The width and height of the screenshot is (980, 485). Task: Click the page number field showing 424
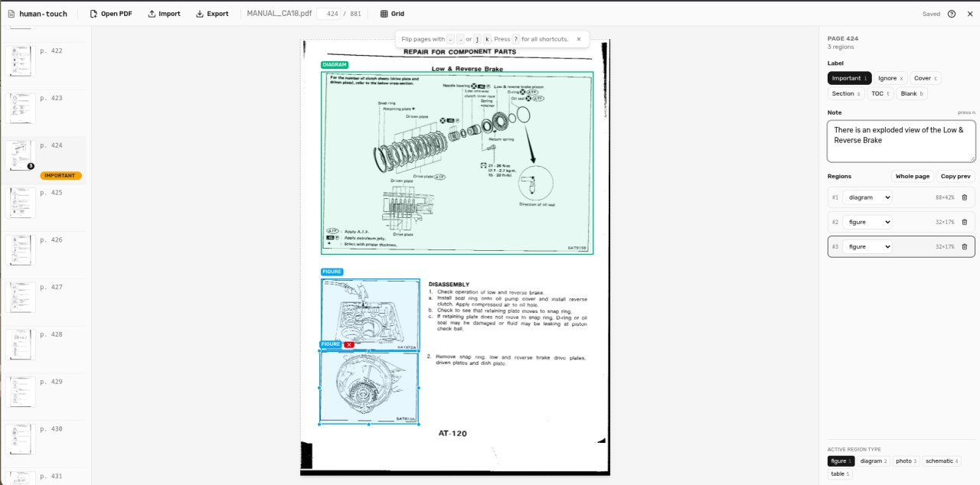pyautogui.click(x=329, y=14)
